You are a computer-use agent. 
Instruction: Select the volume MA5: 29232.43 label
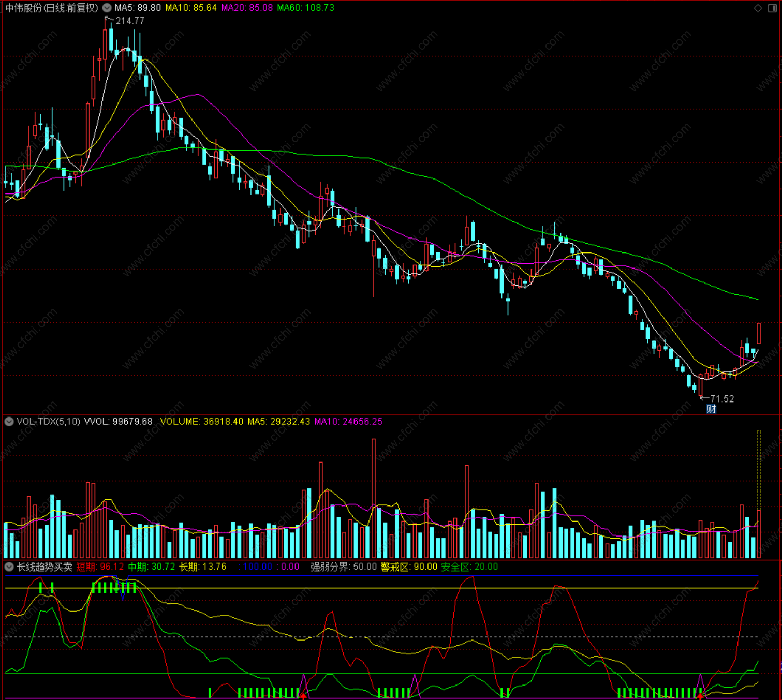pos(278,422)
